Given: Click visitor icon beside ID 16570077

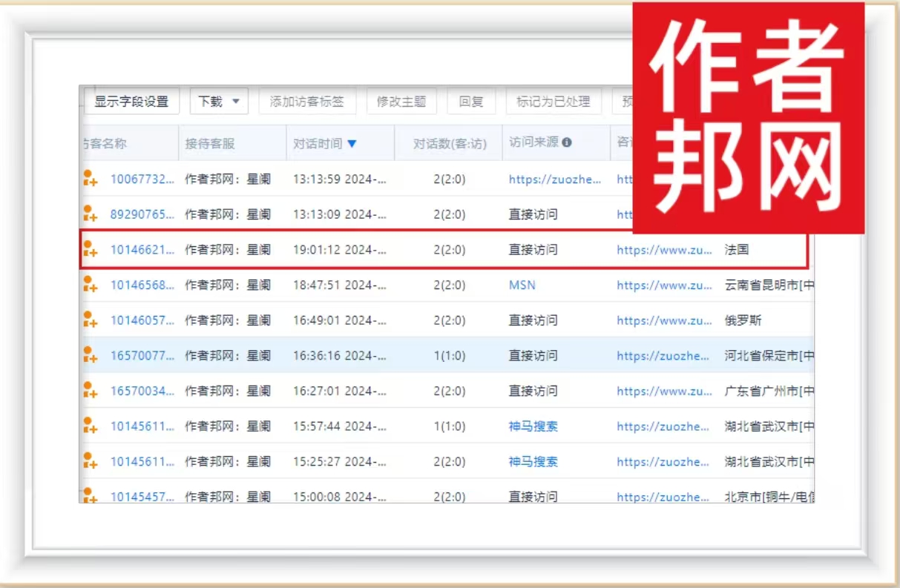Looking at the screenshot, I should (x=90, y=356).
